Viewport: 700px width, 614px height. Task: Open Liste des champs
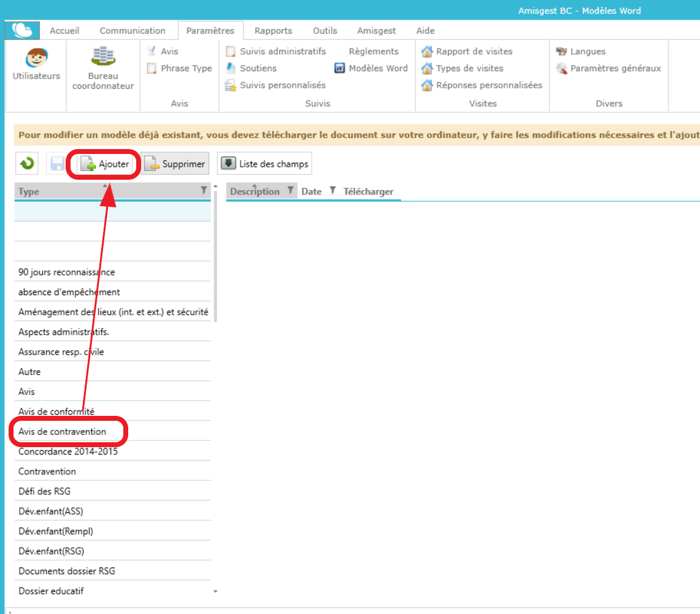click(265, 164)
